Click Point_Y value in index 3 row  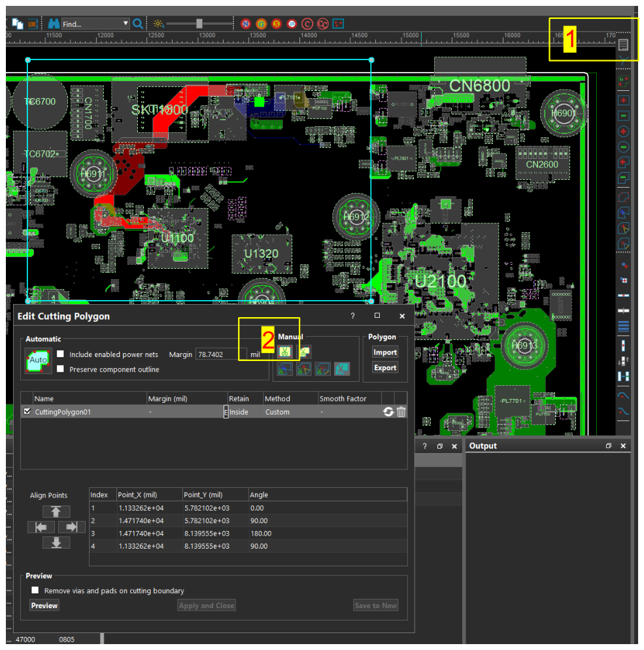[207, 533]
